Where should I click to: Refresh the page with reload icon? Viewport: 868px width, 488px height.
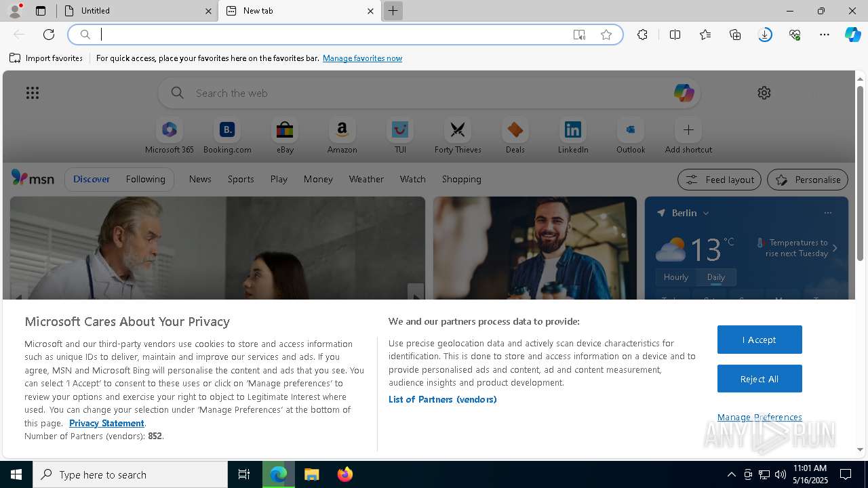click(49, 35)
